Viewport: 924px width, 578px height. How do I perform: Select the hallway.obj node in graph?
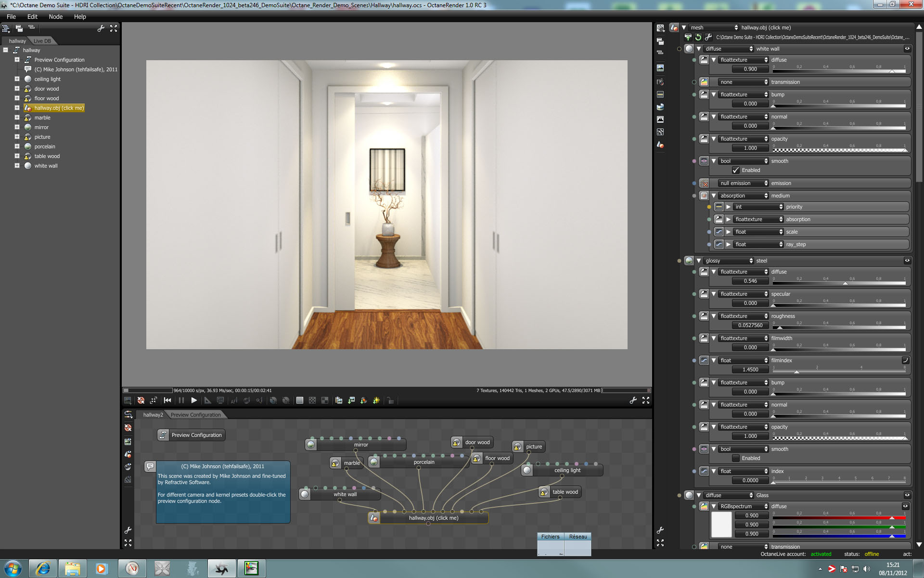(433, 518)
